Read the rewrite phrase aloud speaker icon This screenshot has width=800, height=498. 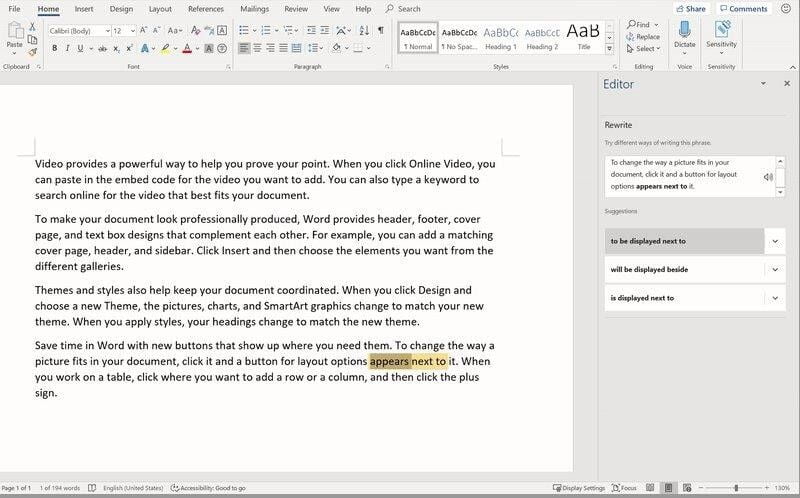point(768,177)
